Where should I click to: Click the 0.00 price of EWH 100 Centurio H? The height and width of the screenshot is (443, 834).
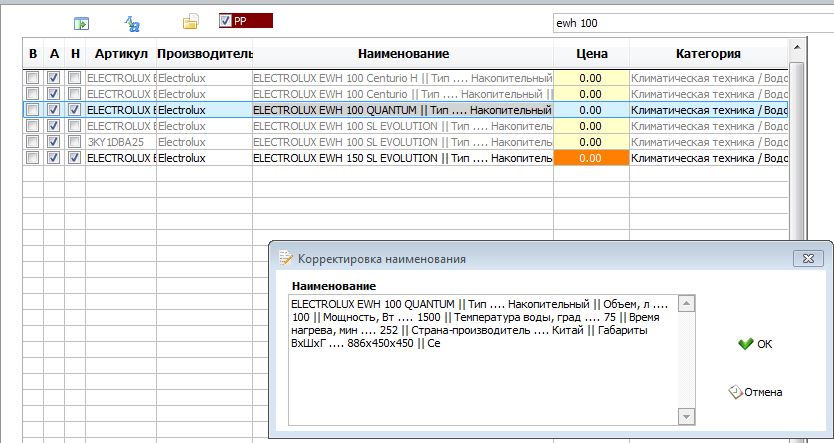point(591,78)
